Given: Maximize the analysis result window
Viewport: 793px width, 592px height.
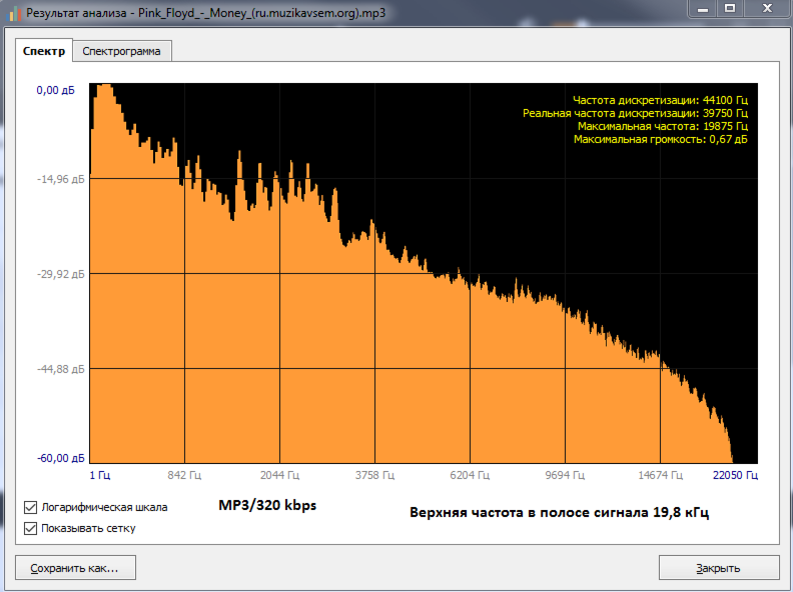Looking at the screenshot, I should point(729,8).
